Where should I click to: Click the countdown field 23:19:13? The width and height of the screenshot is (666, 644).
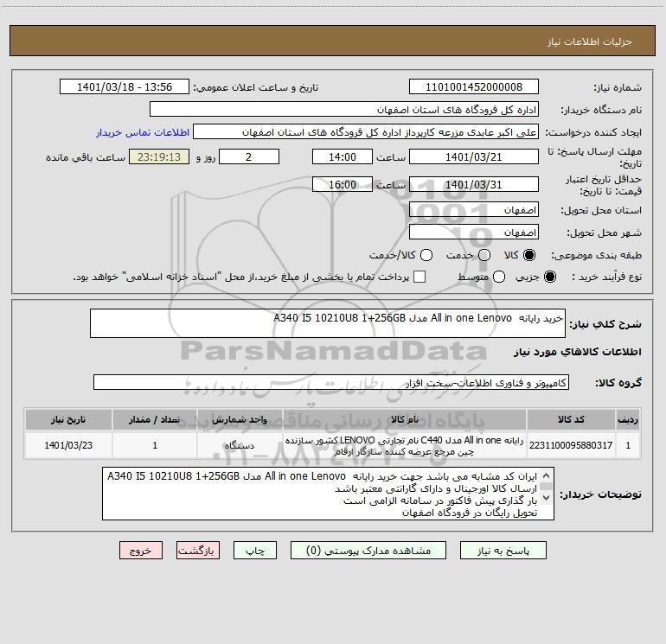click(159, 156)
